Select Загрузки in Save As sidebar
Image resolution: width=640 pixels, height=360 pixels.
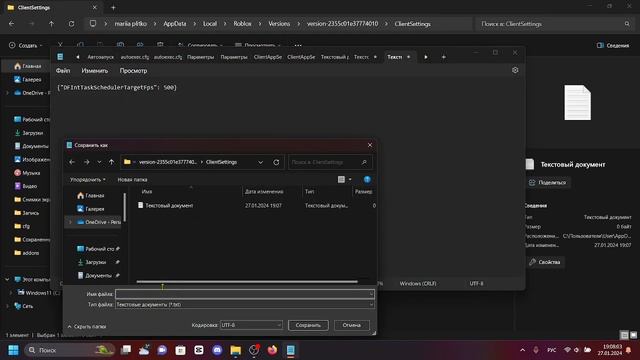click(x=93, y=262)
